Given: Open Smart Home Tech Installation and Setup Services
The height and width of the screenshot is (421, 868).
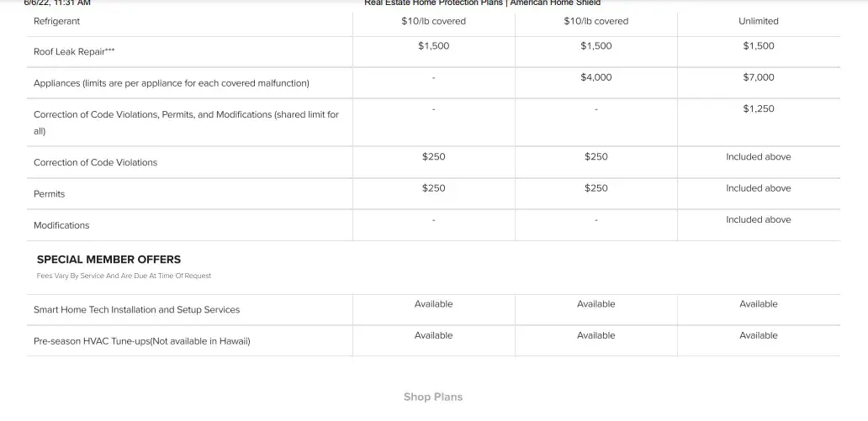Looking at the screenshot, I should click(136, 310).
